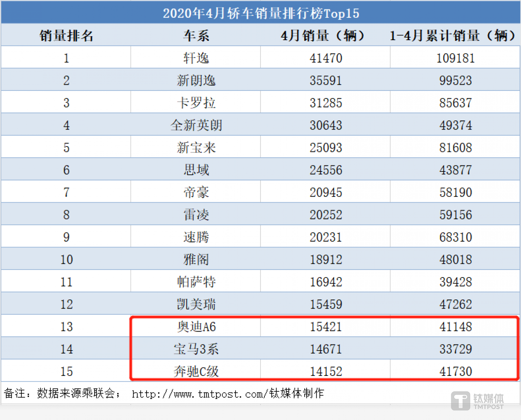
Task: Select the cumulative sales value '109181'
Action: [x=456, y=58]
